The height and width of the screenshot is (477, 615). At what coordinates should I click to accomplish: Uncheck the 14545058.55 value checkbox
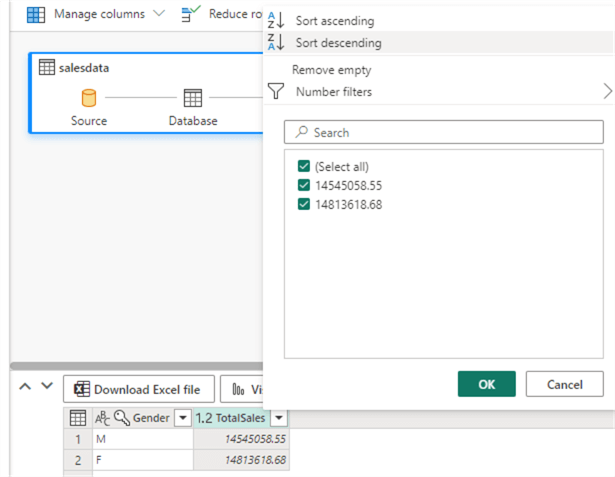[304, 186]
